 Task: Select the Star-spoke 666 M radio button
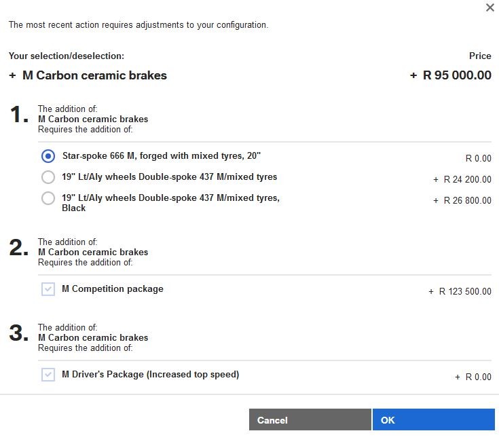[48, 156]
